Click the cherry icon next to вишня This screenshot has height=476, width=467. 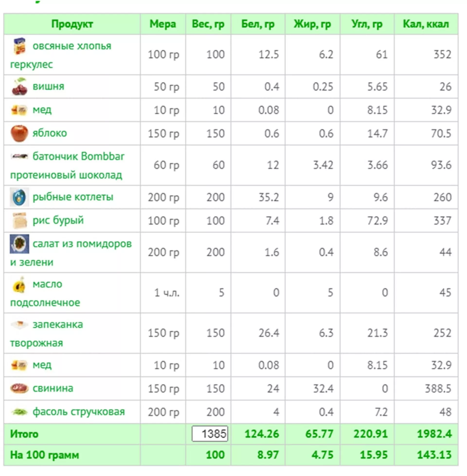(19, 87)
